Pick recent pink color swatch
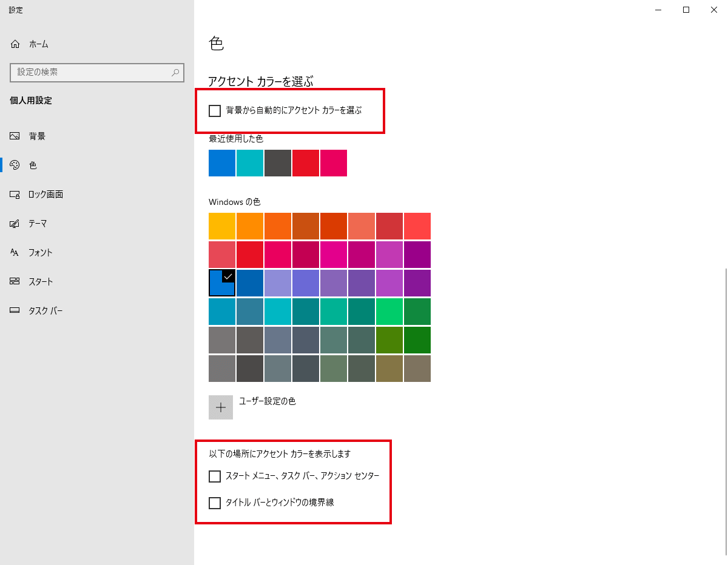The height and width of the screenshot is (565, 728). click(334, 163)
